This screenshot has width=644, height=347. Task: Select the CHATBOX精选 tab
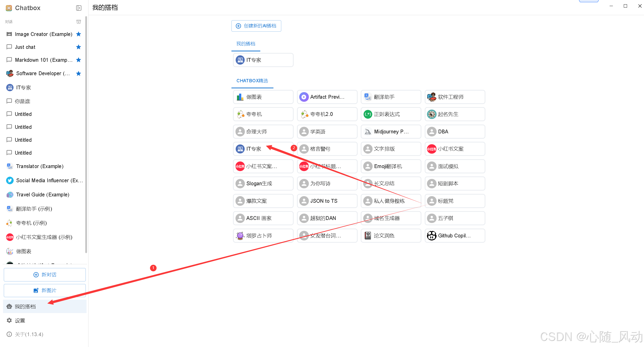pos(252,81)
